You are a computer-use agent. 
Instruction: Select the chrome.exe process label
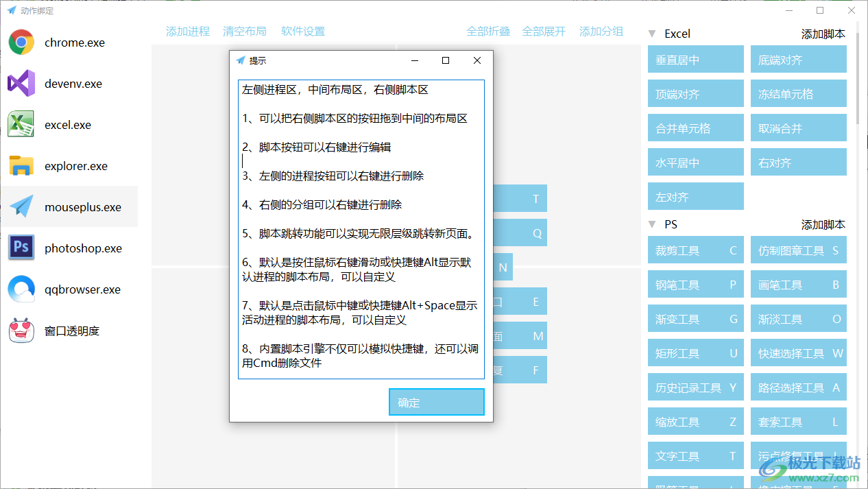tap(75, 43)
